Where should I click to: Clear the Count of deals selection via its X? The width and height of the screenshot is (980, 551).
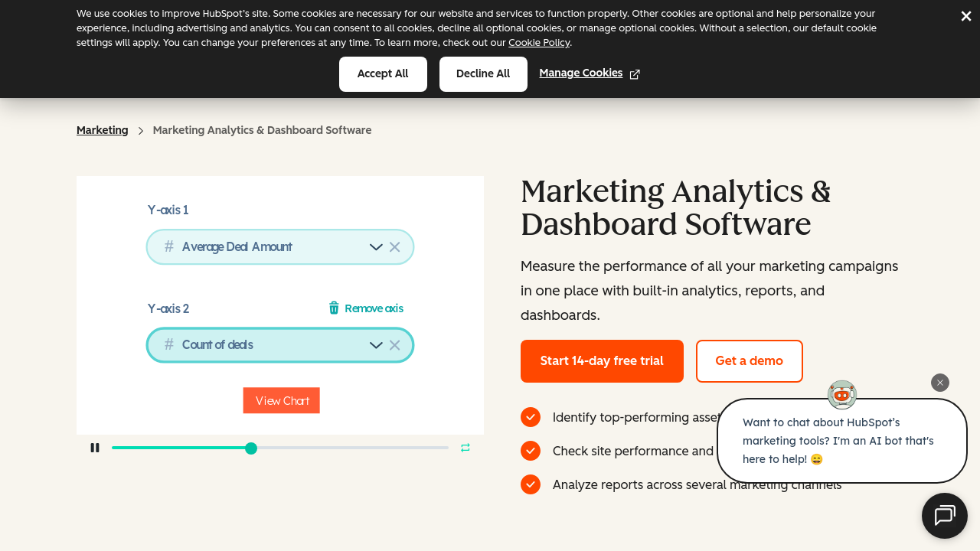pos(394,344)
